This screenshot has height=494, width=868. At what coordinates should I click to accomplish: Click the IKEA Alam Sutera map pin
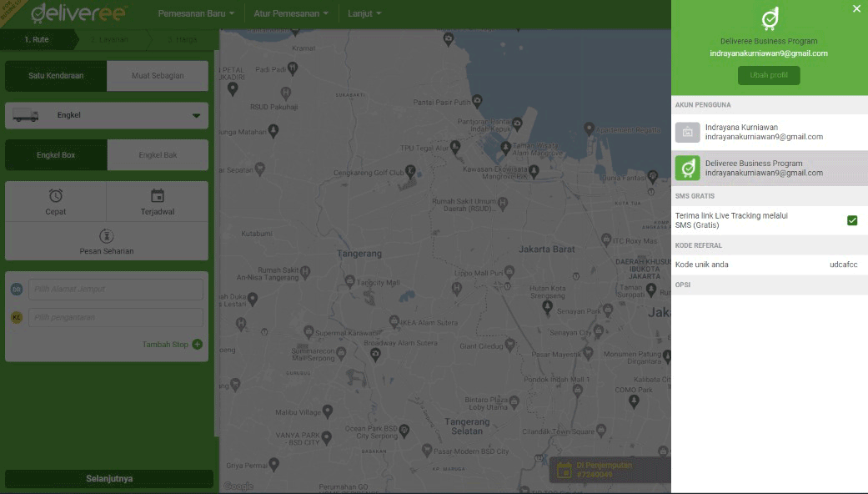coord(394,321)
